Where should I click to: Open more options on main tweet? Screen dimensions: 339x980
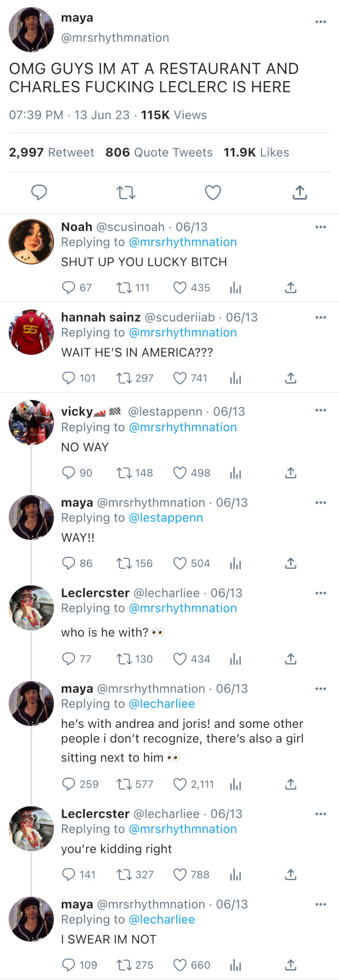(x=320, y=22)
